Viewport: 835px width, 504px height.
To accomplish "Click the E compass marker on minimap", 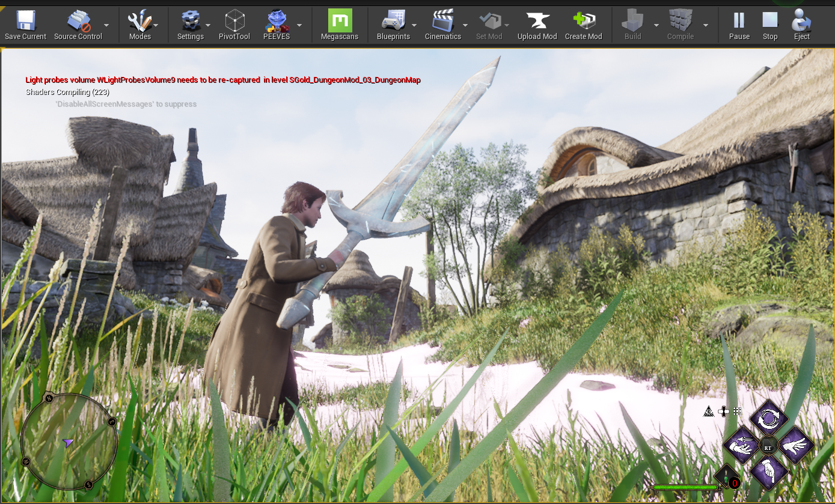I will point(112,422).
